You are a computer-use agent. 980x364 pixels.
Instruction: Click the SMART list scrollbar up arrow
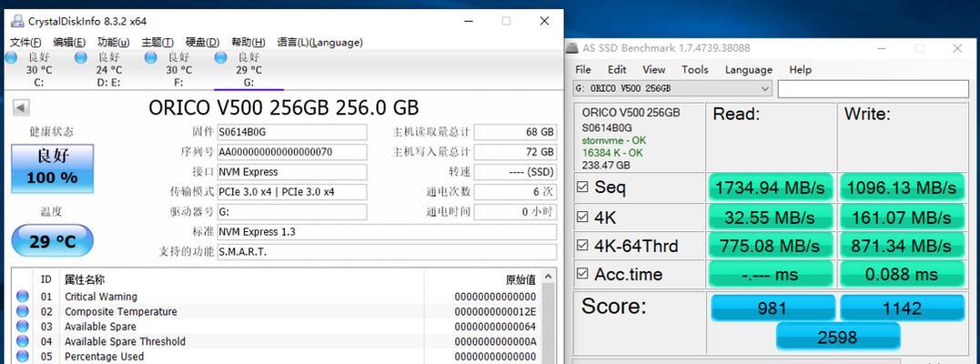[548, 278]
